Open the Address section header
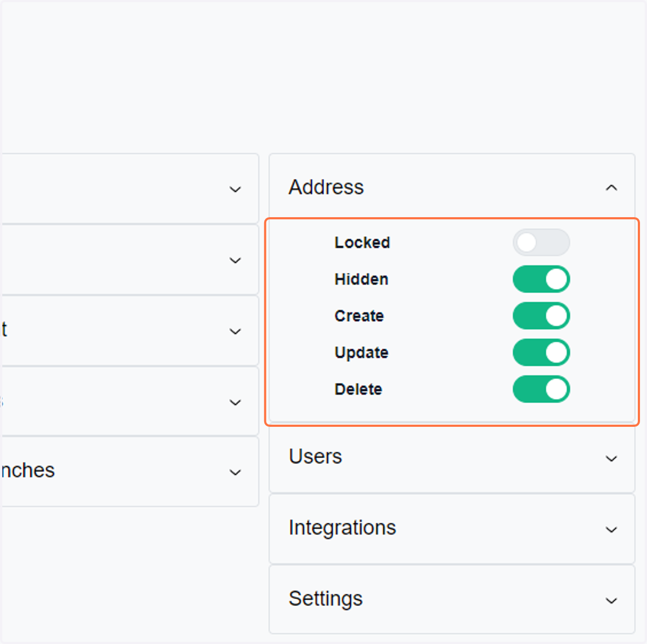 pos(452,188)
